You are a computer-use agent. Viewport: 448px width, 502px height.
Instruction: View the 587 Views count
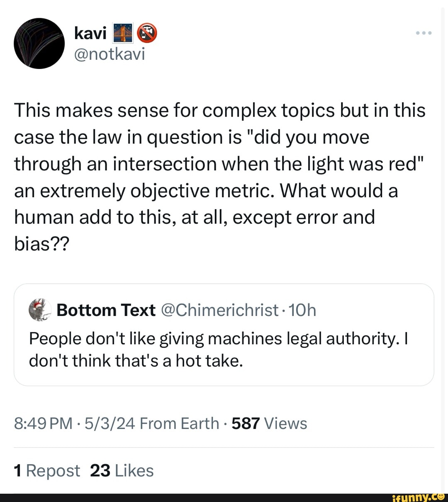pos(269,424)
